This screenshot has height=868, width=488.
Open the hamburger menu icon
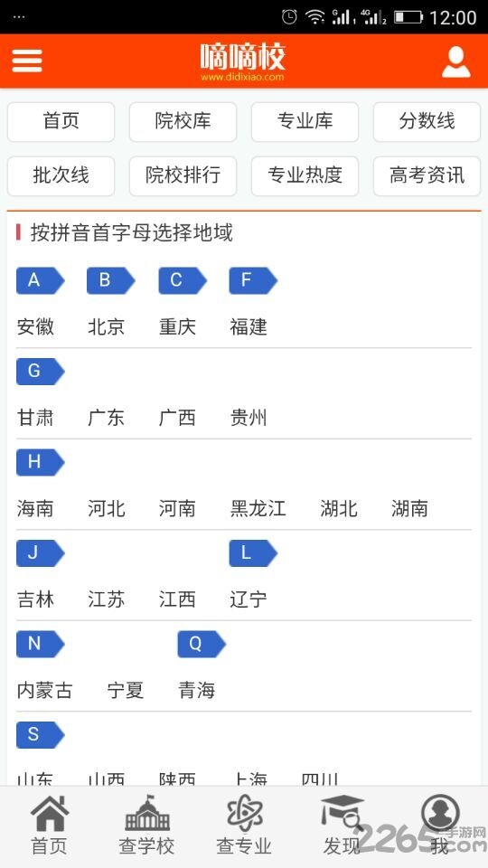pos(27,61)
